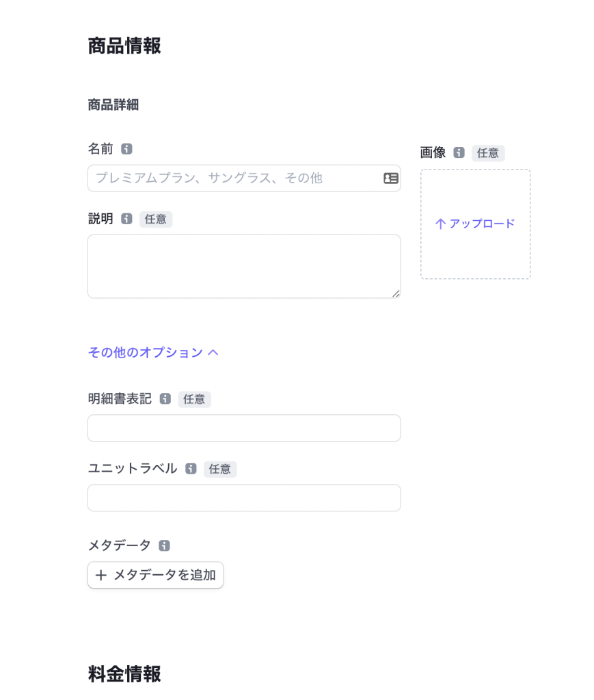
Task: Focus the 名前 text input field
Action: coord(236,178)
